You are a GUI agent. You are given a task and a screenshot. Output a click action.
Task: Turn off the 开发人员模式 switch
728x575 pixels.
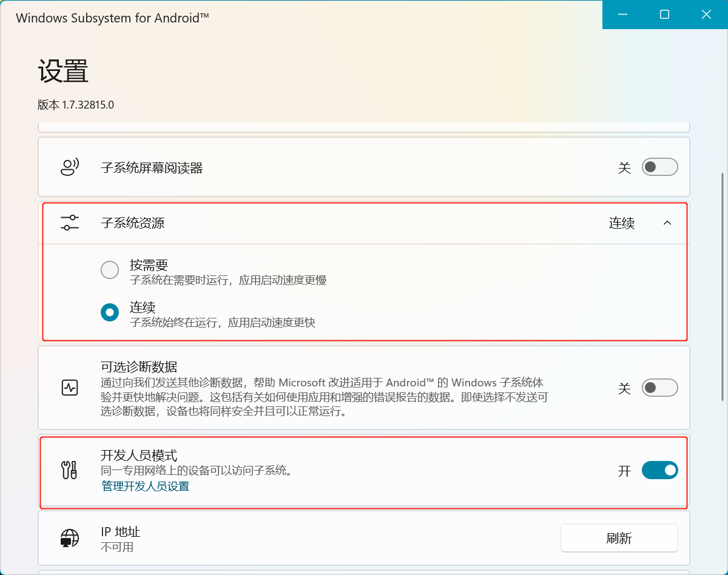click(659, 470)
